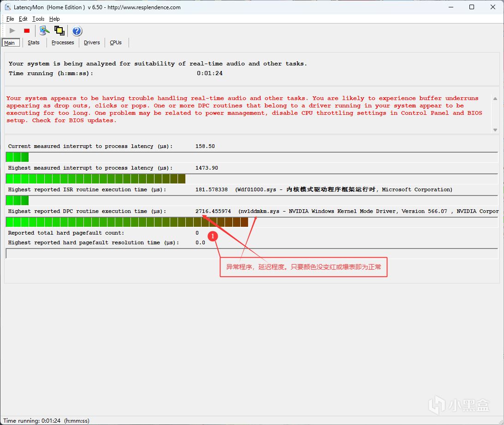The height and width of the screenshot is (425, 504).
Task: Click the highest DPC routine execution bar
Action: coord(252,222)
